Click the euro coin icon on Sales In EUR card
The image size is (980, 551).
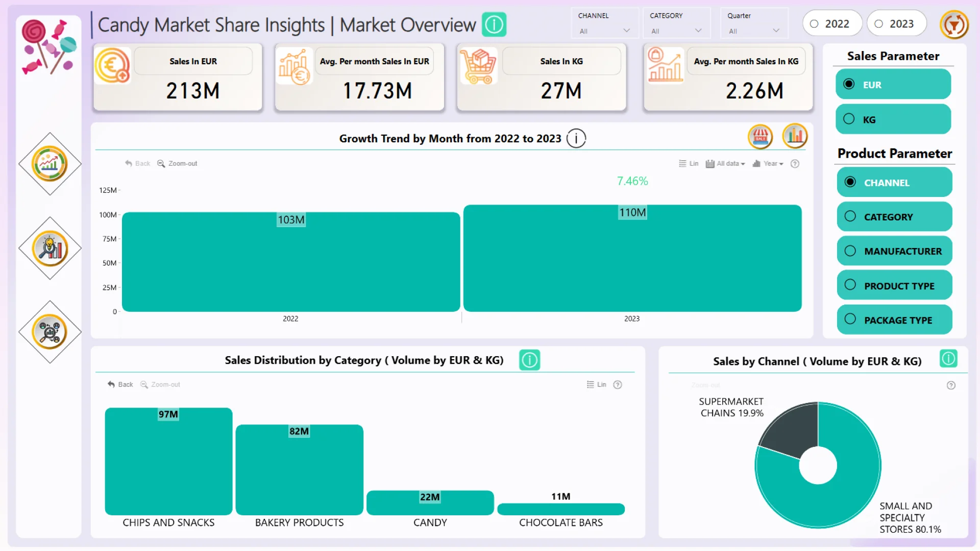point(113,65)
